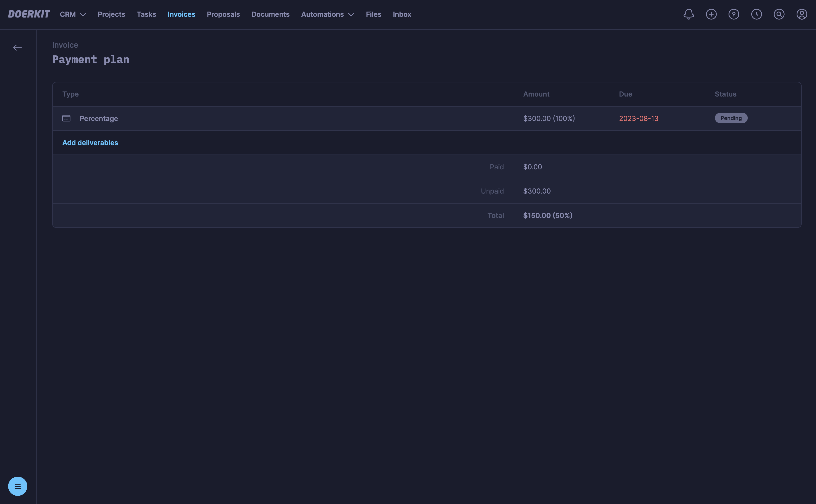
Task: Click the Add deliverables link
Action: 90,142
